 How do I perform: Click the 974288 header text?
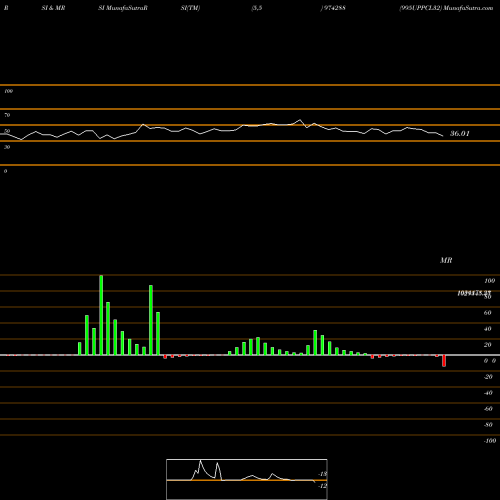334,8
